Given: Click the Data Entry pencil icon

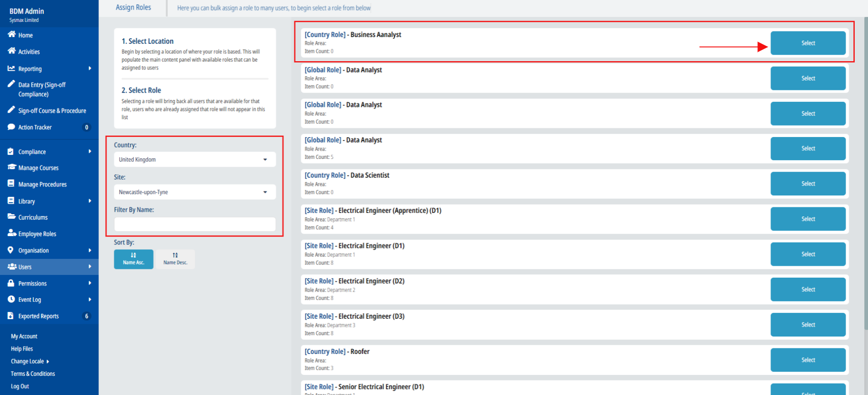Looking at the screenshot, I should [11, 84].
